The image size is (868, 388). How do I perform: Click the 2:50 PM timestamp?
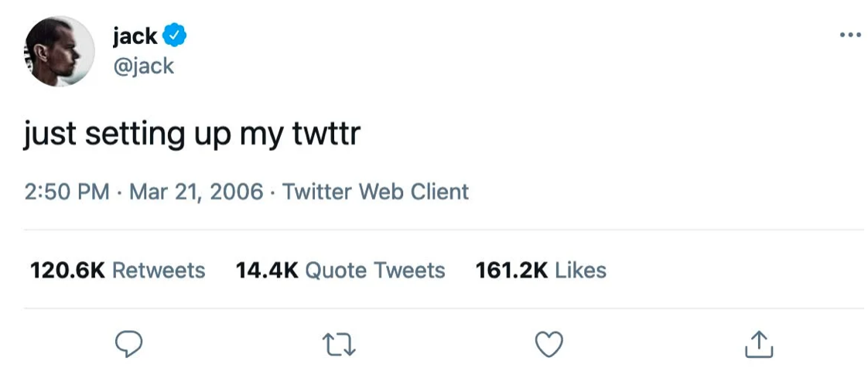coord(67,191)
